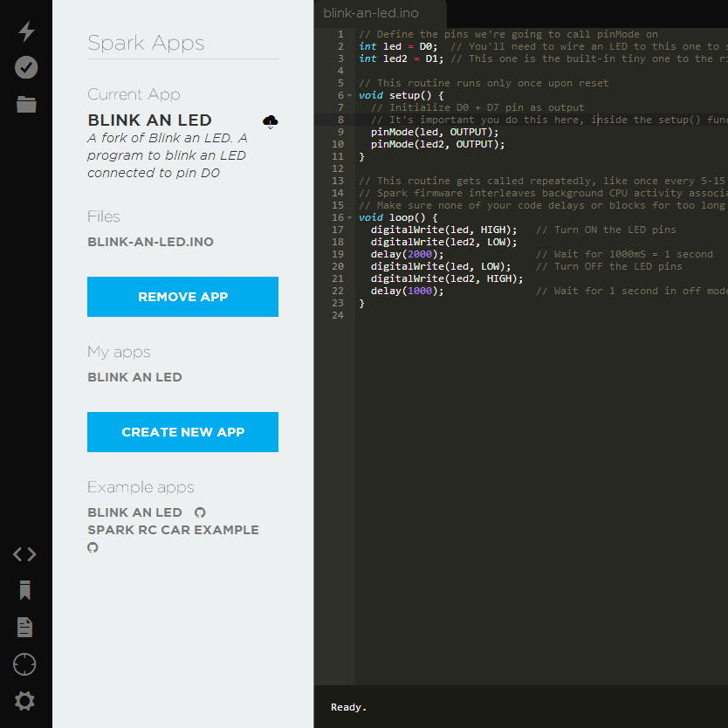
Task: Click comment 'This routine runs only once upon reset'
Action: click(484, 83)
